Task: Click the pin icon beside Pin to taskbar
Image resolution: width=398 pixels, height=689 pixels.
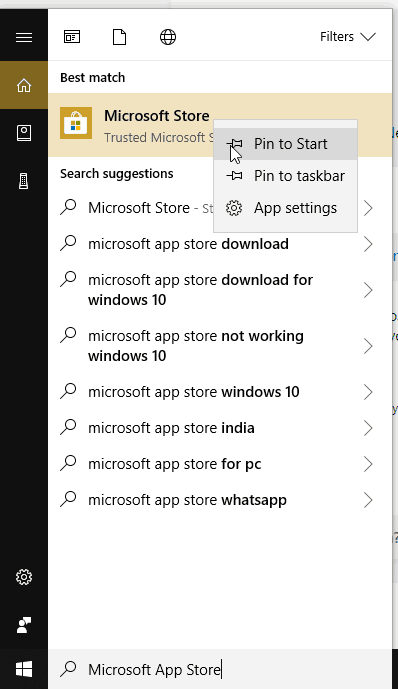Action: (234, 176)
